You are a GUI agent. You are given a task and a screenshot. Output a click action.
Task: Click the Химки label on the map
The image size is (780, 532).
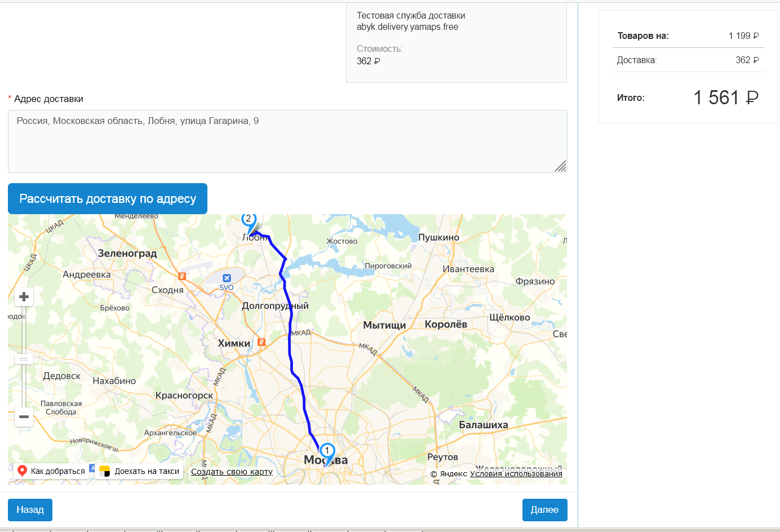click(x=234, y=343)
